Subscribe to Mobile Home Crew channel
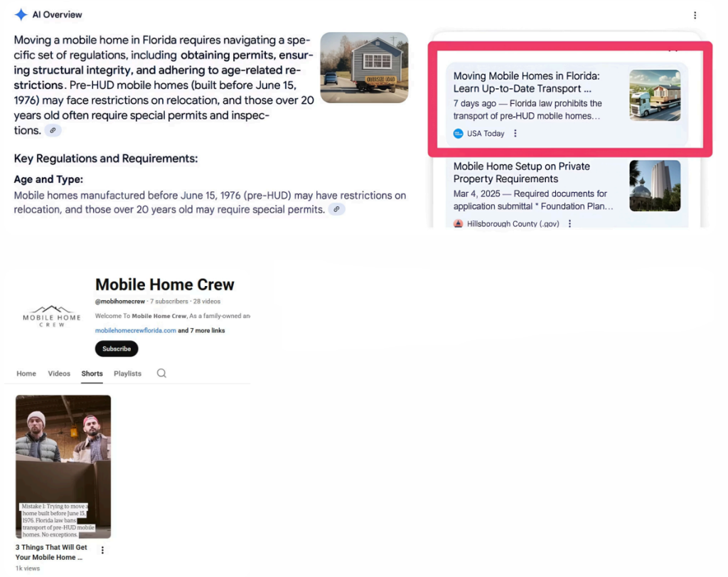 117,349
